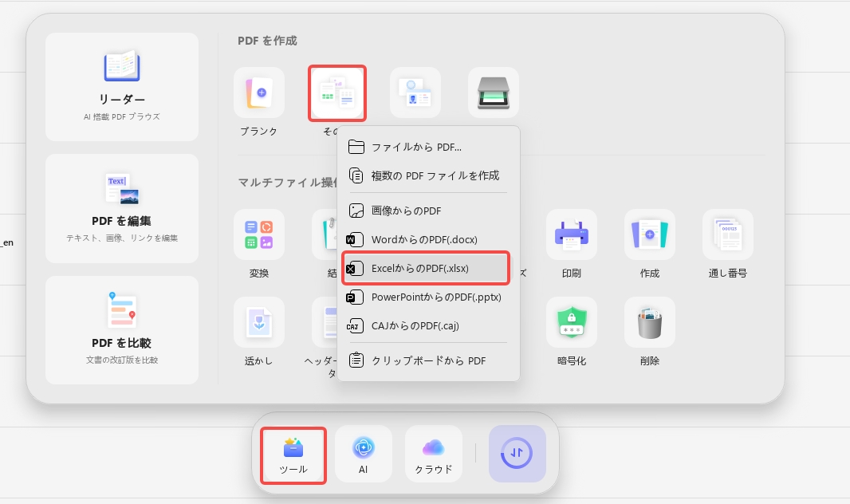This screenshot has height=504, width=850.
Task: Open the PDF を比較 card
Action: (122, 330)
